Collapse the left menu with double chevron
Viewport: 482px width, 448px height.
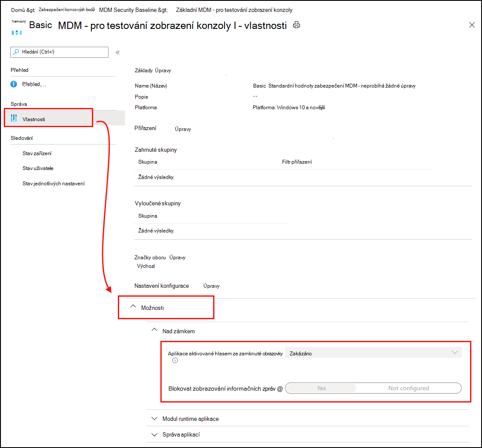pyautogui.click(x=117, y=53)
